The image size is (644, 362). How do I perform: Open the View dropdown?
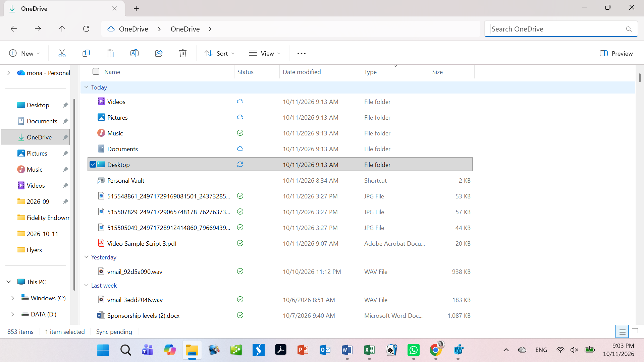click(265, 53)
